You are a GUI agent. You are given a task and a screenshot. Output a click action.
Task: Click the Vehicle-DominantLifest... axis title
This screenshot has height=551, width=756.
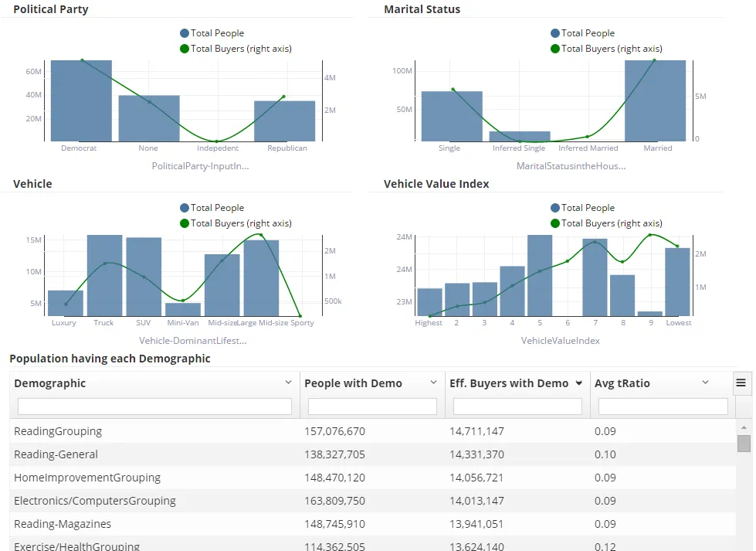point(193,341)
